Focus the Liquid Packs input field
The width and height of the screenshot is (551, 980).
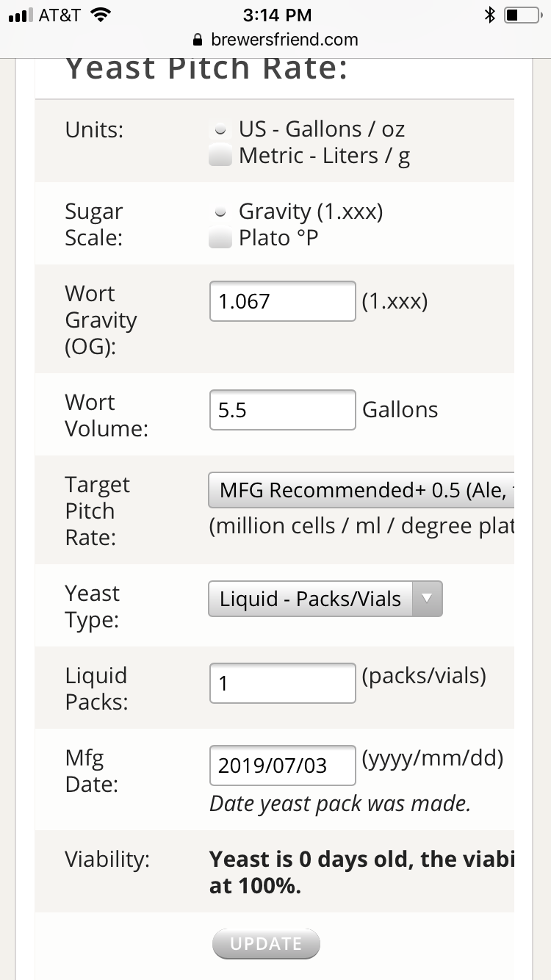pos(283,683)
